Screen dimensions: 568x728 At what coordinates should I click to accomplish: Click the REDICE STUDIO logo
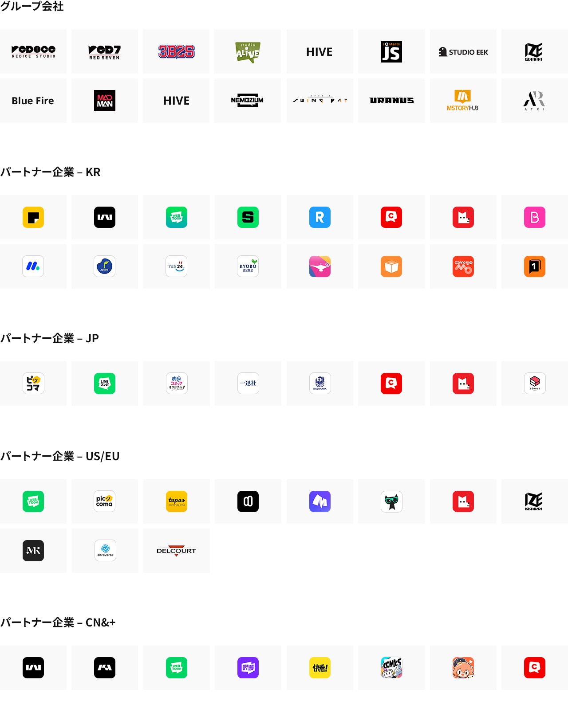[x=33, y=51]
